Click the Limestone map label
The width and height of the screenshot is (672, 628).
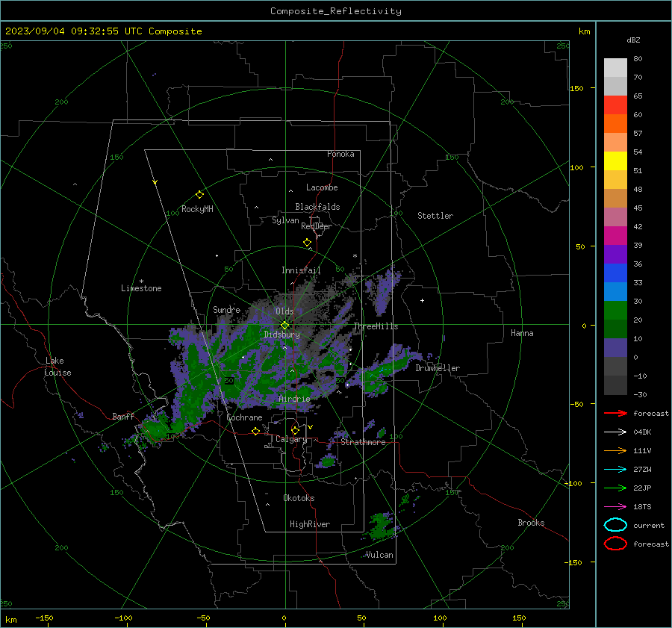click(x=141, y=288)
